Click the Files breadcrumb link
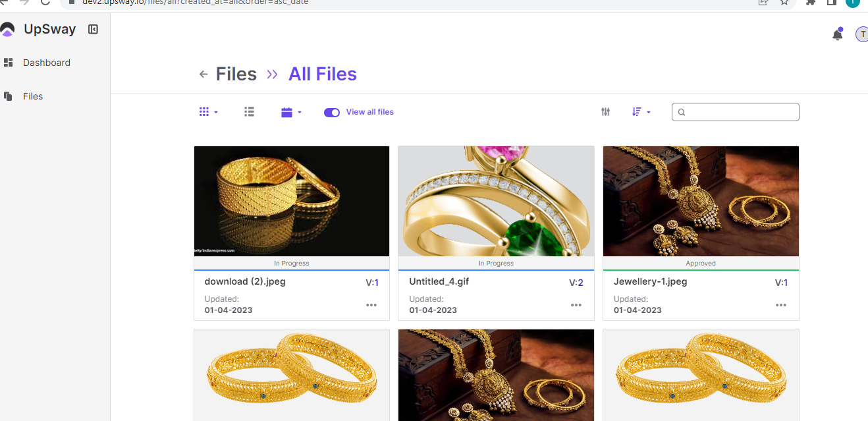The width and height of the screenshot is (868, 421). click(x=236, y=74)
